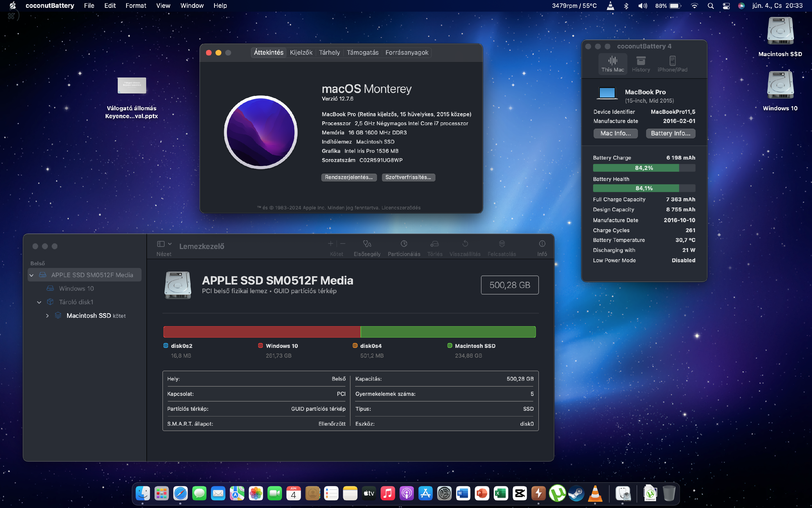
Task: Select Tároló disk1 in sidebar
Action: tap(76, 302)
